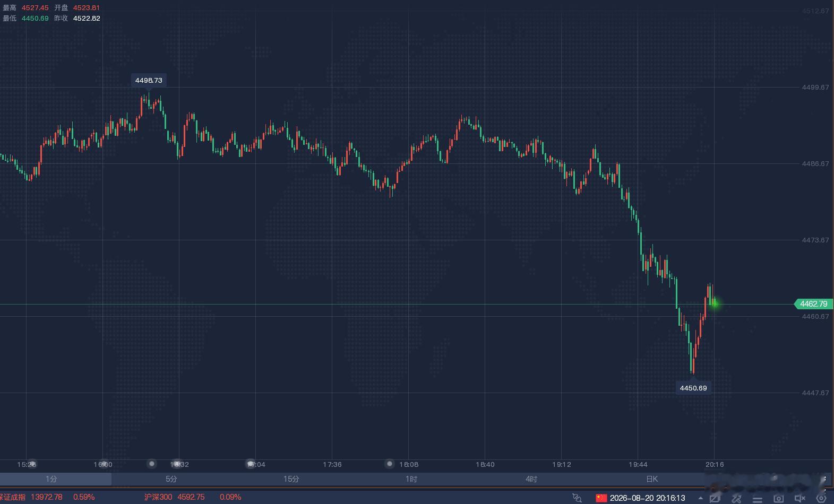Screen dimensions: 834x504
Task: Click the China flag market icon
Action: click(601, 498)
